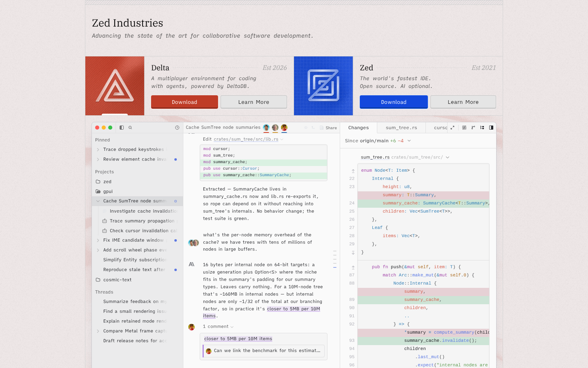Expand the Add scroll wheel phase thread
This screenshot has height=368, width=588.
click(98, 250)
